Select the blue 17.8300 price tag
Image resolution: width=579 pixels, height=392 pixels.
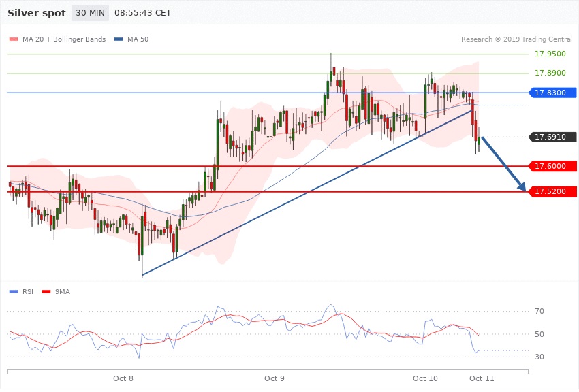pyautogui.click(x=552, y=93)
